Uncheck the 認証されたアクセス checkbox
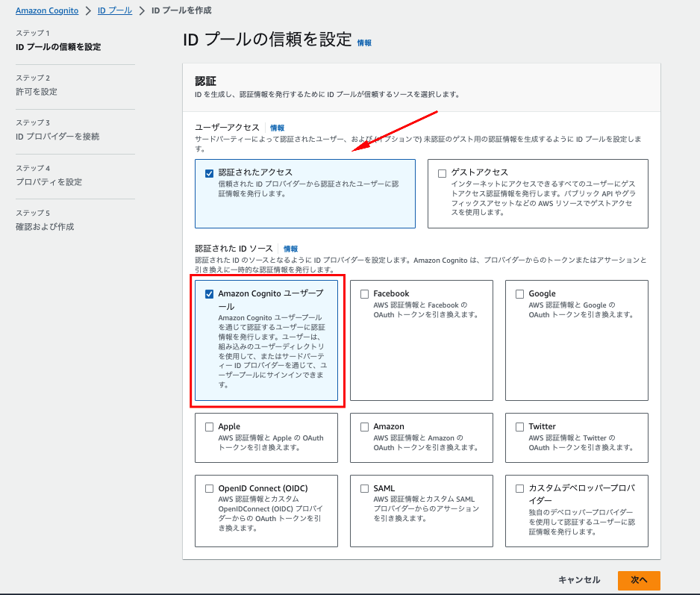This screenshot has width=700, height=595. 209,173
